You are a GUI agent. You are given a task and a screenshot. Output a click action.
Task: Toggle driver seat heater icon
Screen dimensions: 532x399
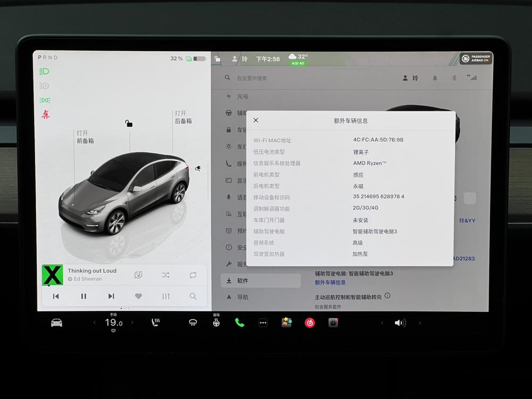[x=155, y=323]
